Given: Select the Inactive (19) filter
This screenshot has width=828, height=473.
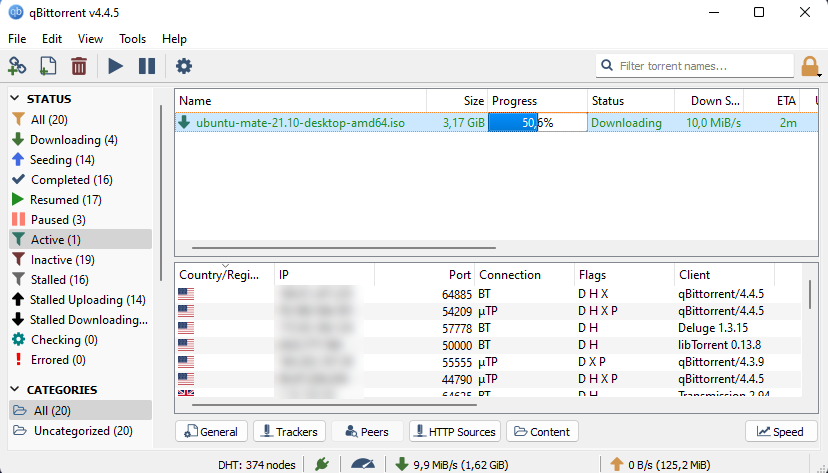Looking at the screenshot, I should 80,260.
